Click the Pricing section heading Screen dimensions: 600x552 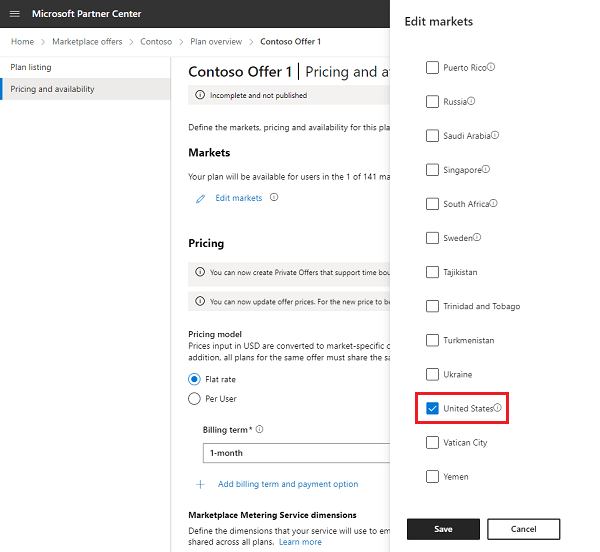tap(206, 243)
